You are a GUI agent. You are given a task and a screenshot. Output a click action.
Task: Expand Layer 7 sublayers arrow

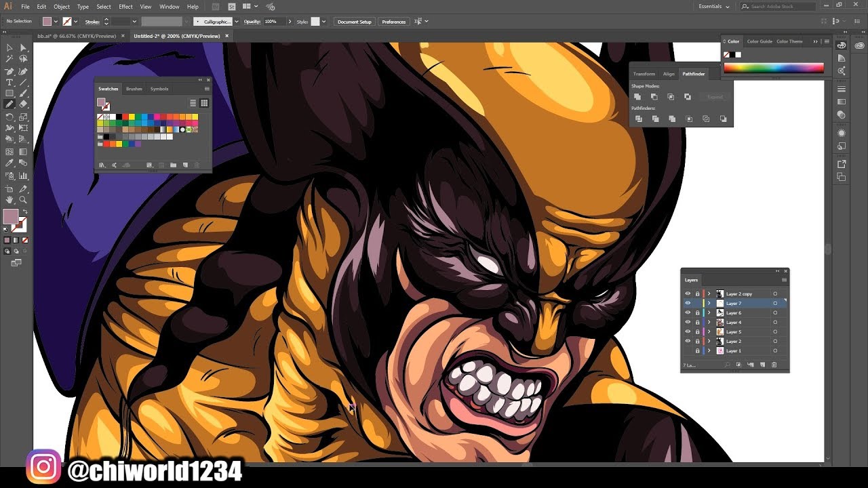point(709,303)
